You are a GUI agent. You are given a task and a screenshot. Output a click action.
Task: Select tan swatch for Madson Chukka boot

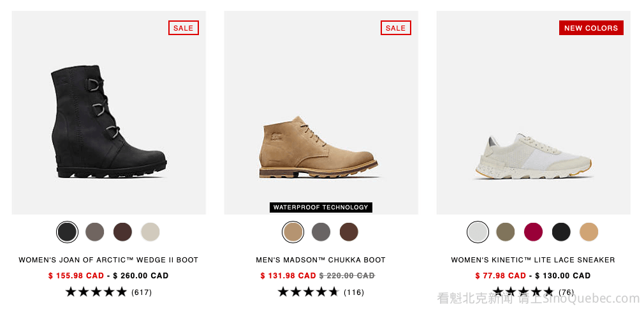pos(293,232)
